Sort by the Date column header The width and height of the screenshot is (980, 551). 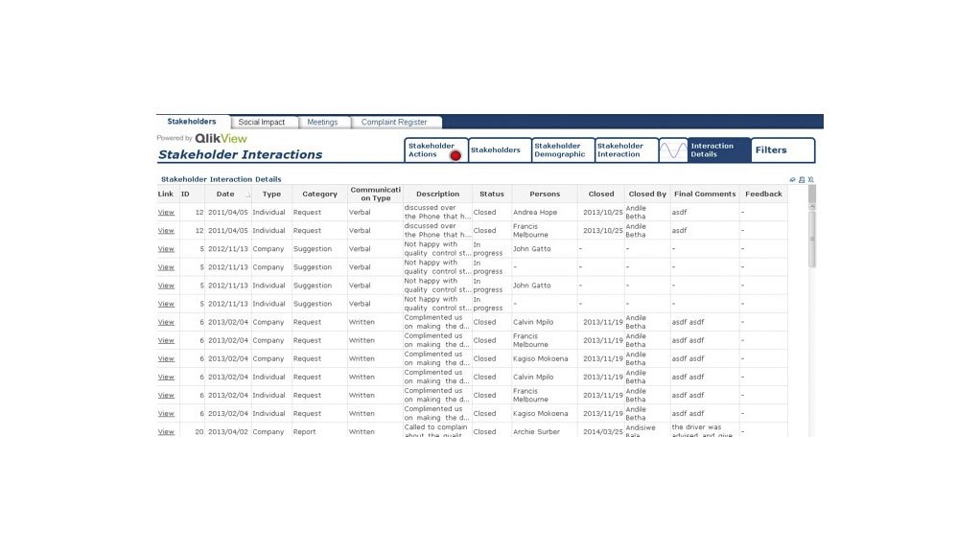[228, 194]
